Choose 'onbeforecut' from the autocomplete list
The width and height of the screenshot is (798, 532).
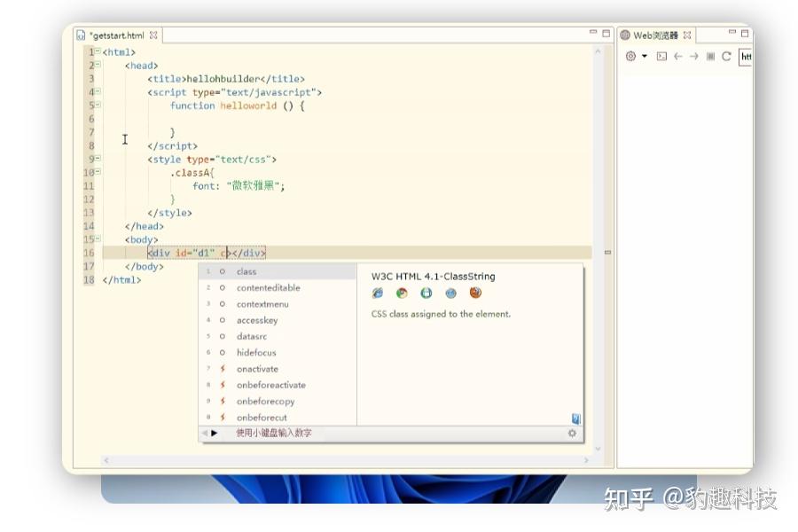(278, 418)
